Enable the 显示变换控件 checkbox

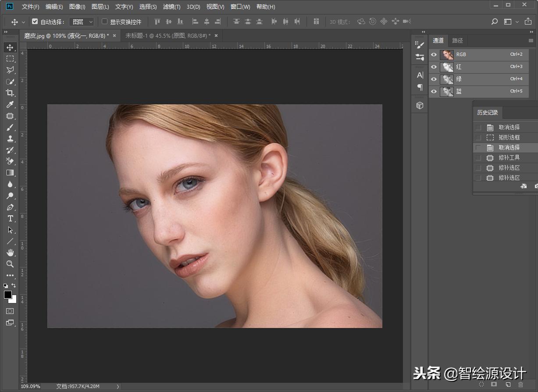[x=104, y=21]
